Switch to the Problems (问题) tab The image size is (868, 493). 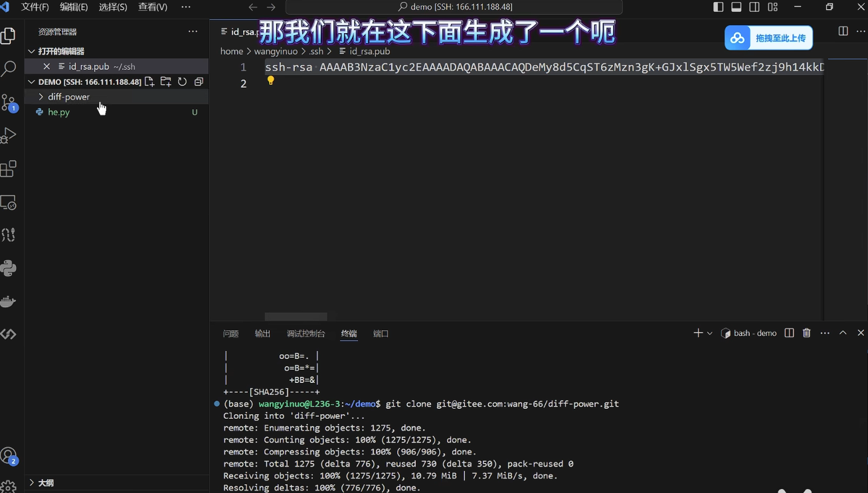pyautogui.click(x=230, y=334)
